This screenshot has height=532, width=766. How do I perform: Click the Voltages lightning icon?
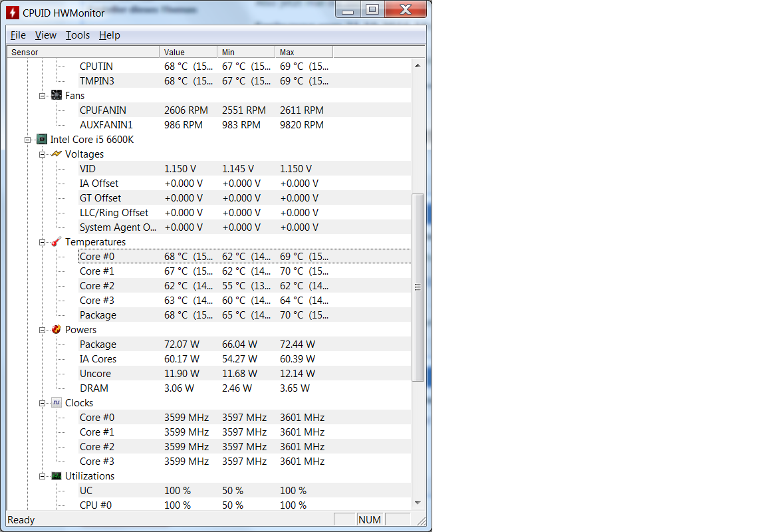tap(57, 154)
